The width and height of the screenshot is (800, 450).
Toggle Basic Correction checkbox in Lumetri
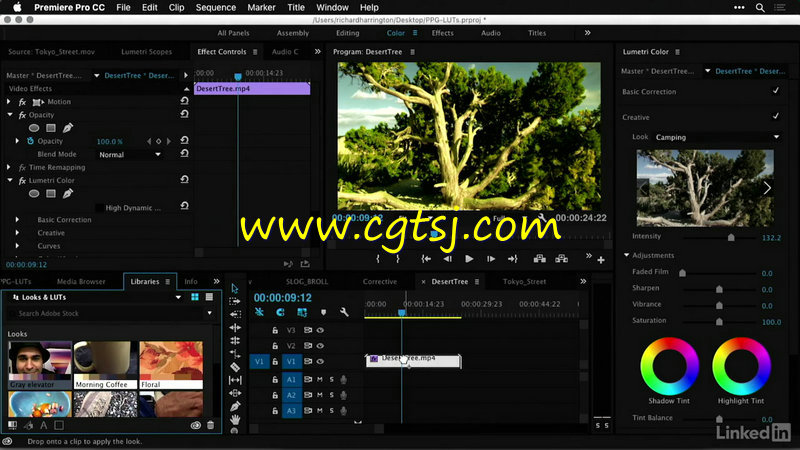click(776, 91)
